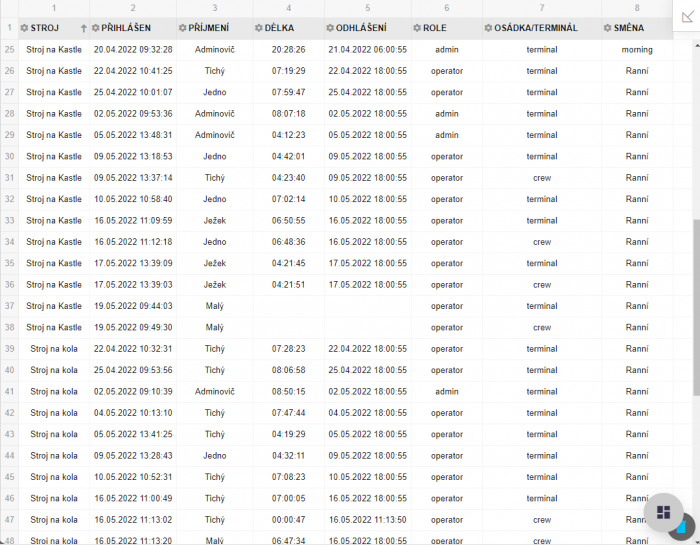The width and height of the screenshot is (700, 546).
Task: Click duration cell 07:00:05
Action: point(288,498)
